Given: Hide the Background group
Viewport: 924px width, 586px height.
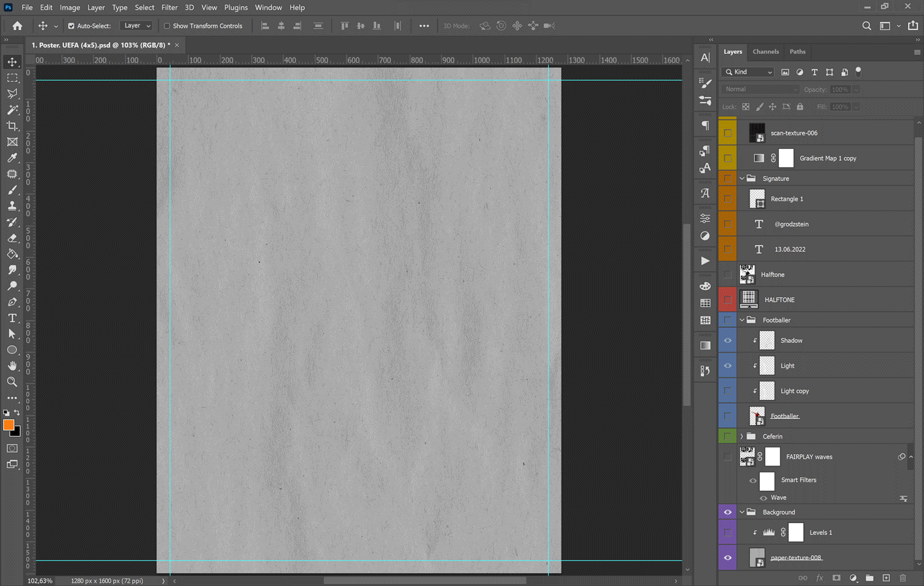Looking at the screenshot, I should point(728,512).
